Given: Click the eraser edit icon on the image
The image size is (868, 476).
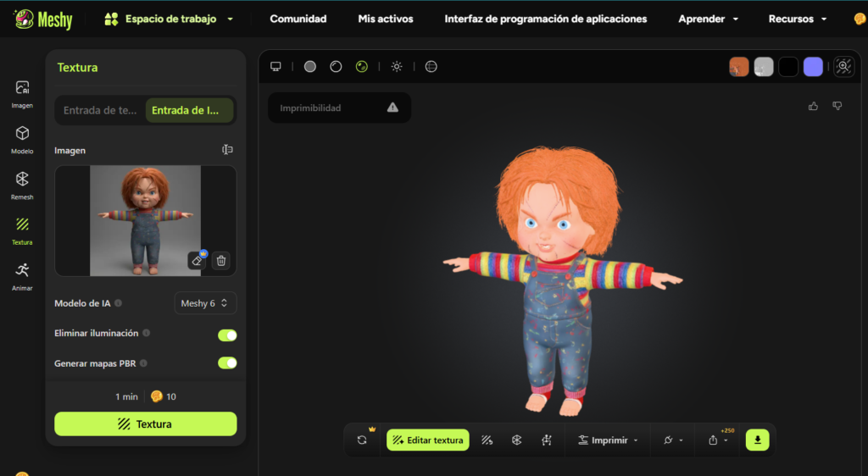Looking at the screenshot, I should (197, 260).
